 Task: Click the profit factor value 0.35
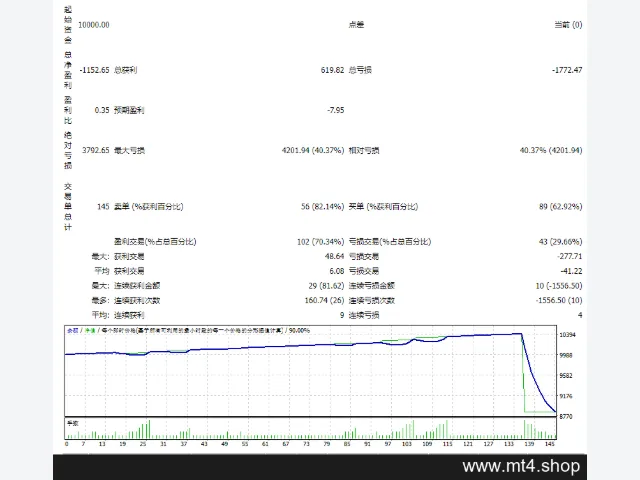click(102, 110)
